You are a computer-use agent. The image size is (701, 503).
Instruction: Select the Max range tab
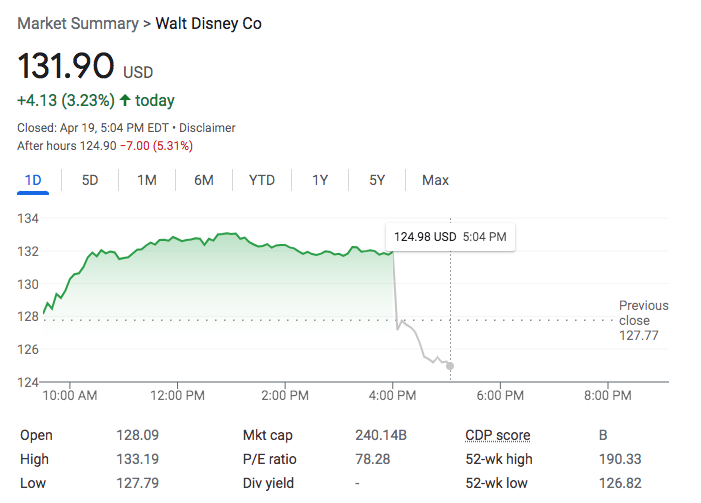(x=435, y=180)
